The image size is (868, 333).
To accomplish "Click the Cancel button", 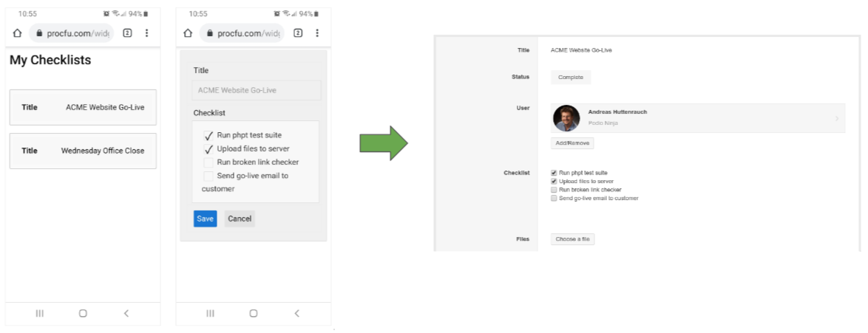I will point(240,219).
